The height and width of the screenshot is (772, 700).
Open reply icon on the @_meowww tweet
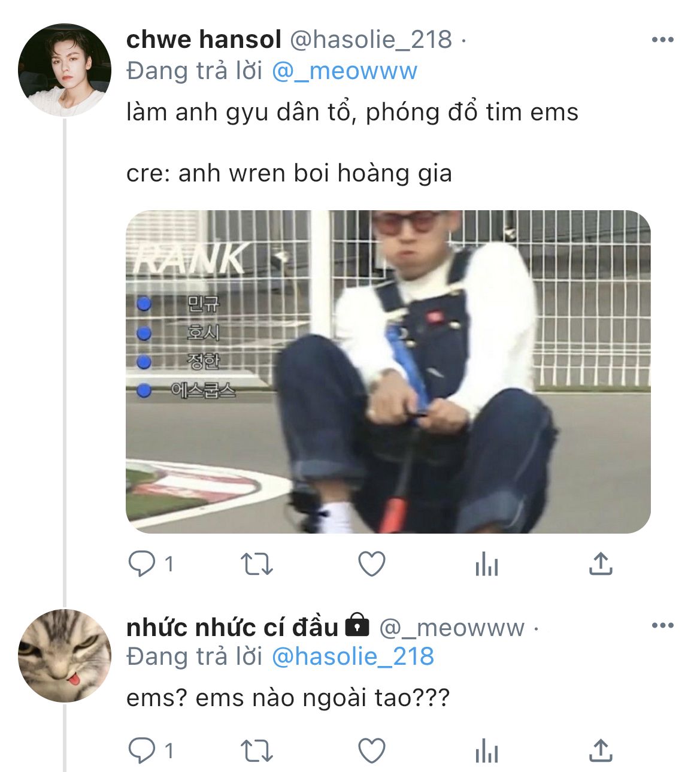[143, 750]
